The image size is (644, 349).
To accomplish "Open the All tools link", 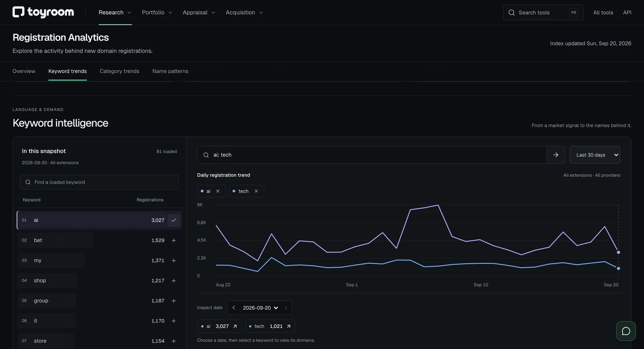I will pos(603,12).
